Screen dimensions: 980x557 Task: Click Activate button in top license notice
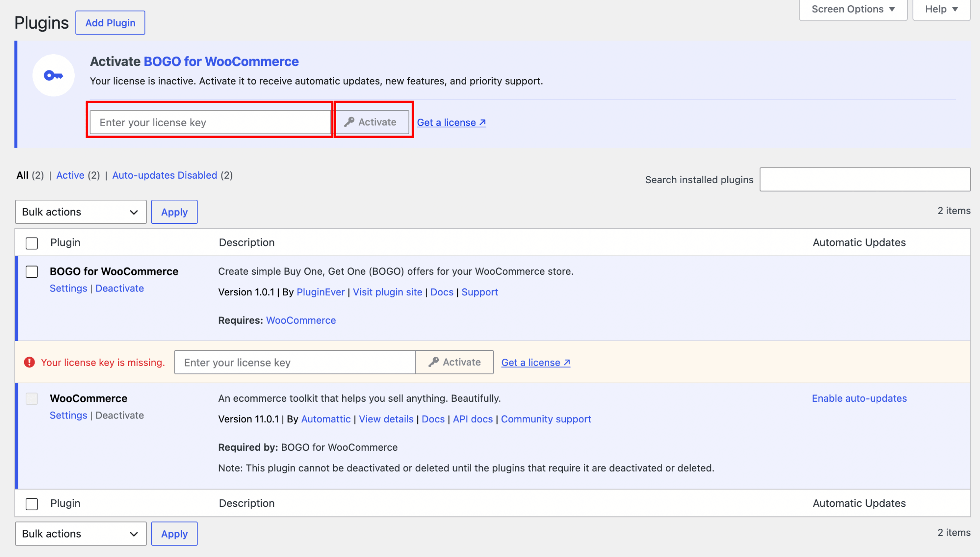372,122
